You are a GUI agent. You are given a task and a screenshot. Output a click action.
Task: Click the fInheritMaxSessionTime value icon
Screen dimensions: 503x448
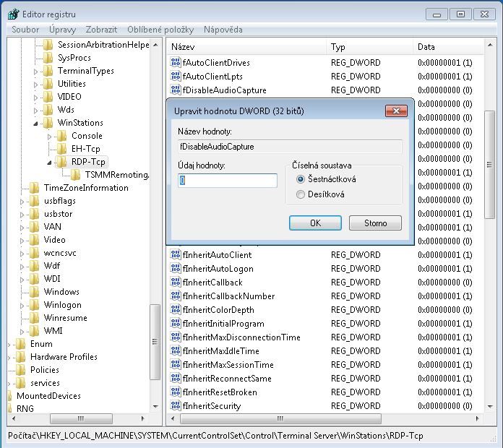click(x=176, y=365)
